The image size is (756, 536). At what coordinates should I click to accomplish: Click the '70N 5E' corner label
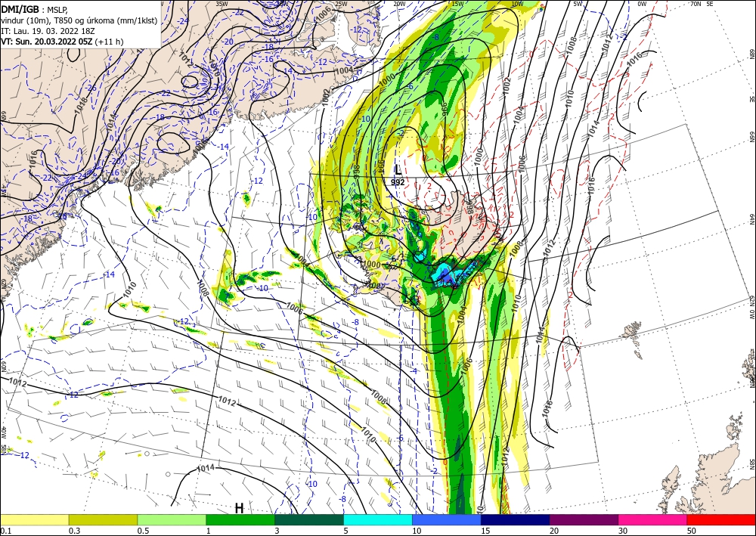tap(702, 4)
